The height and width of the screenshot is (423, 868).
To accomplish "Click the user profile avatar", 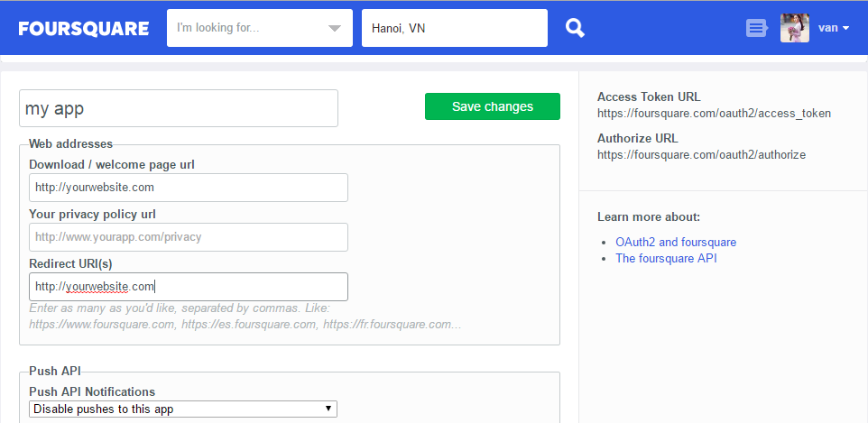I will [794, 28].
